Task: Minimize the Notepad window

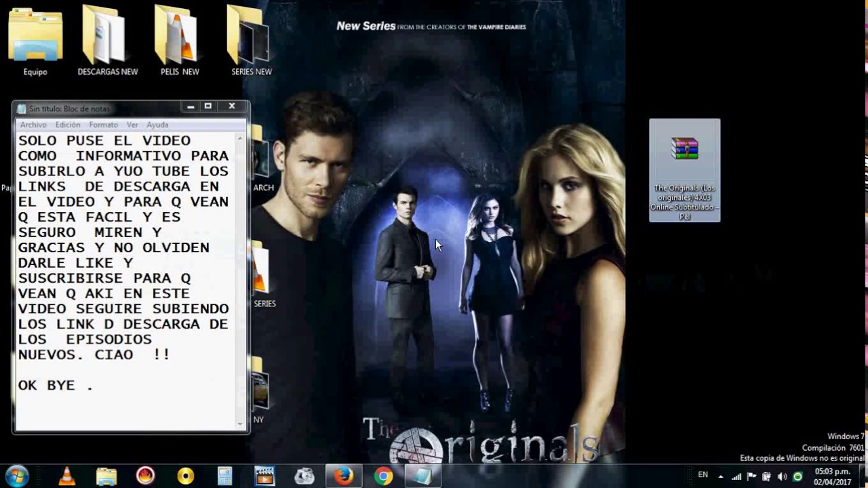Action: 191,106
